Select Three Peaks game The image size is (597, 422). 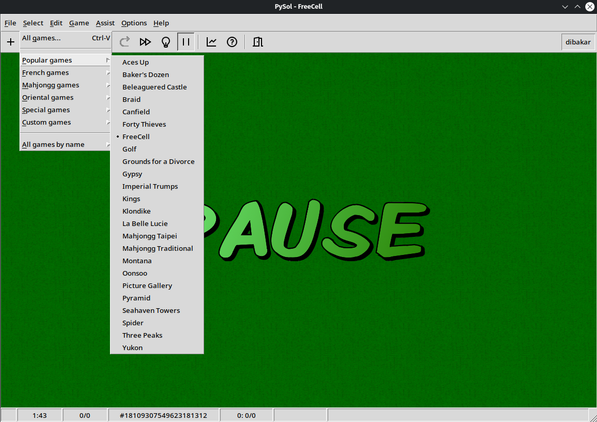pyautogui.click(x=157, y=336)
